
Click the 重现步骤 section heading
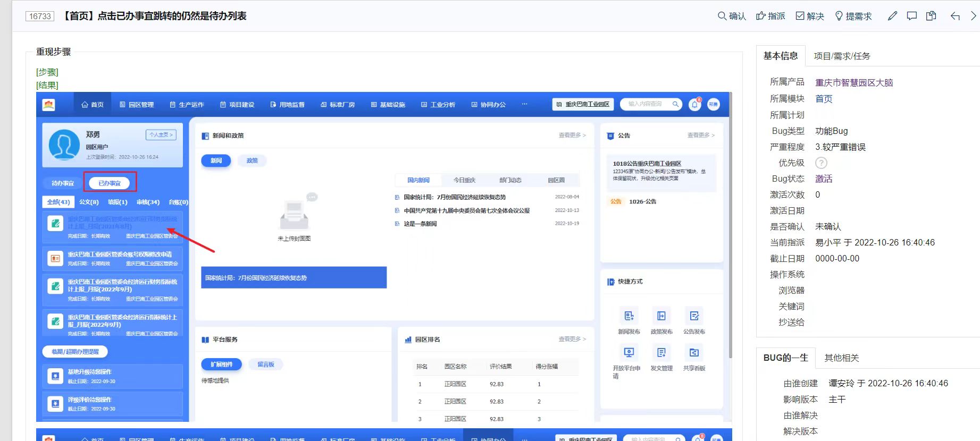click(x=53, y=52)
